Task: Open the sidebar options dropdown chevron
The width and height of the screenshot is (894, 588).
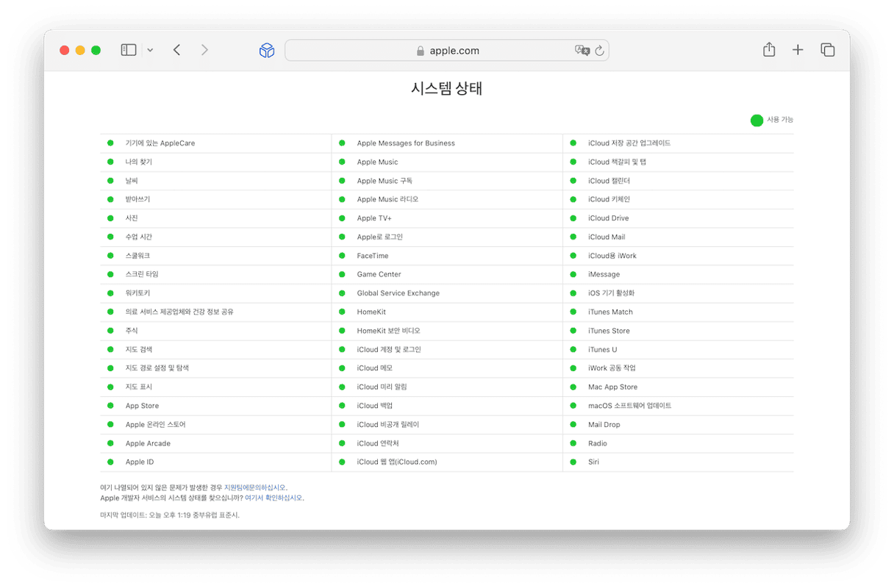Action: (x=150, y=50)
